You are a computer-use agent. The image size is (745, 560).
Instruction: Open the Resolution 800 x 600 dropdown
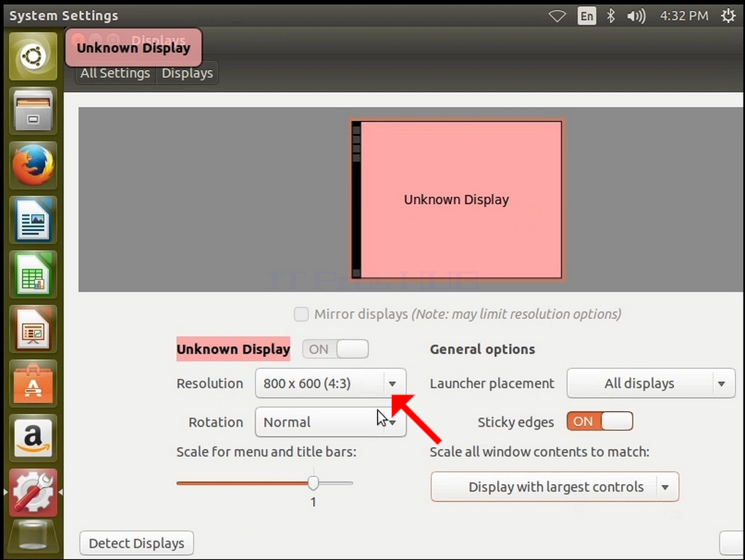click(331, 384)
